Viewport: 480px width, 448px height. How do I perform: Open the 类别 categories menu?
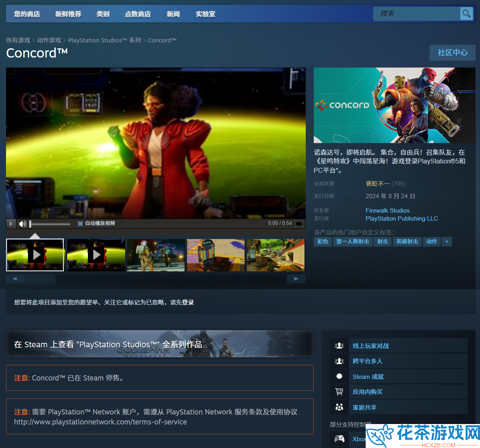pos(103,14)
